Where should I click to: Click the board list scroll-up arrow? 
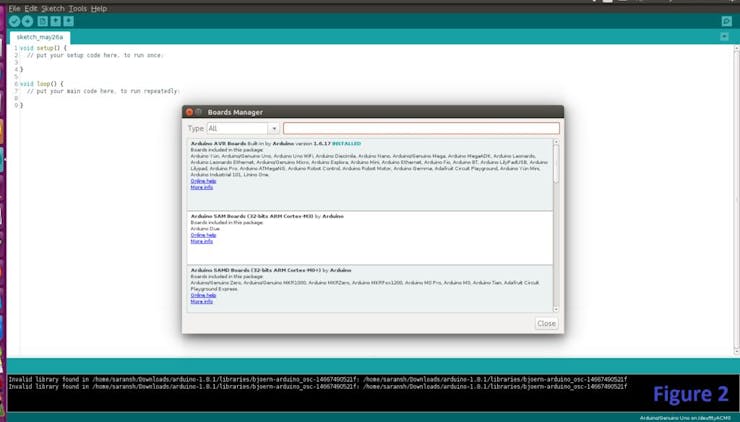[556, 142]
